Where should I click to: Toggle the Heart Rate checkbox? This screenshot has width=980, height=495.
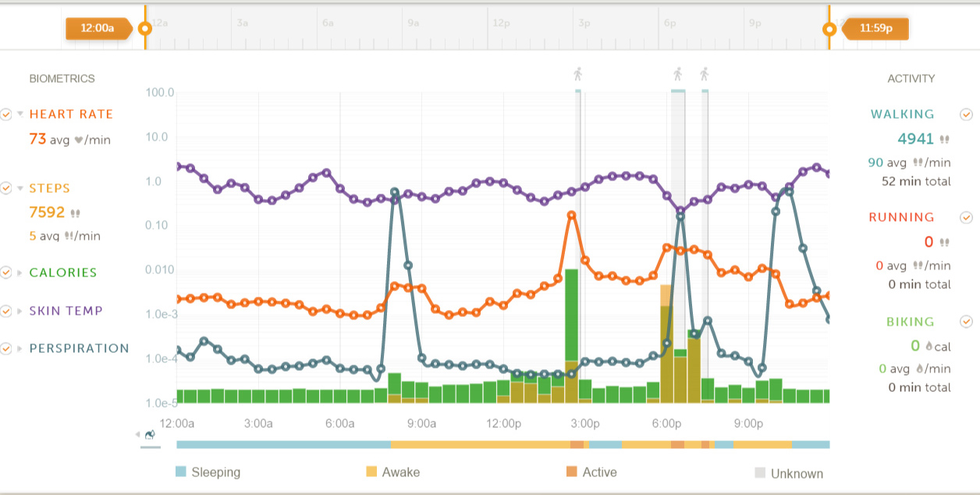click(6, 114)
